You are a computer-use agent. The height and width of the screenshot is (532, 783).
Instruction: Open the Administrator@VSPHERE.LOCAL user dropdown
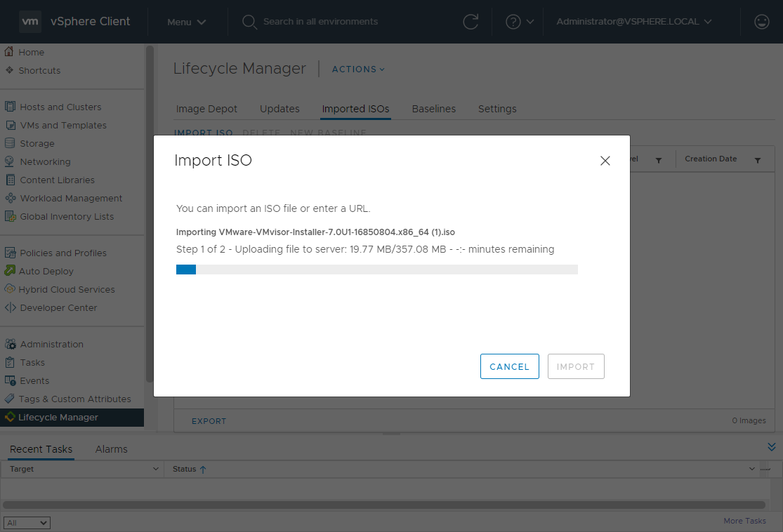pos(633,22)
